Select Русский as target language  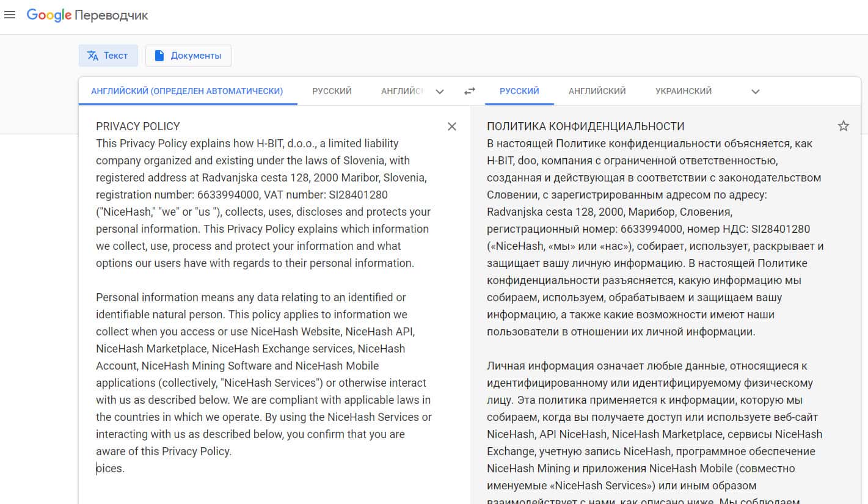[x=519, y=91]
